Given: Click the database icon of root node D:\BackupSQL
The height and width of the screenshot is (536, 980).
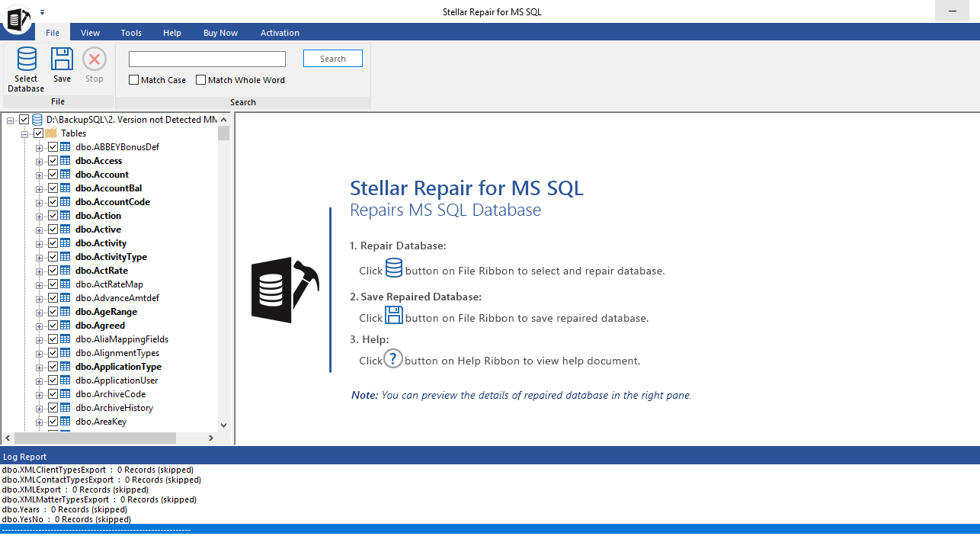Looking at the screenshot, I should 37,120.
